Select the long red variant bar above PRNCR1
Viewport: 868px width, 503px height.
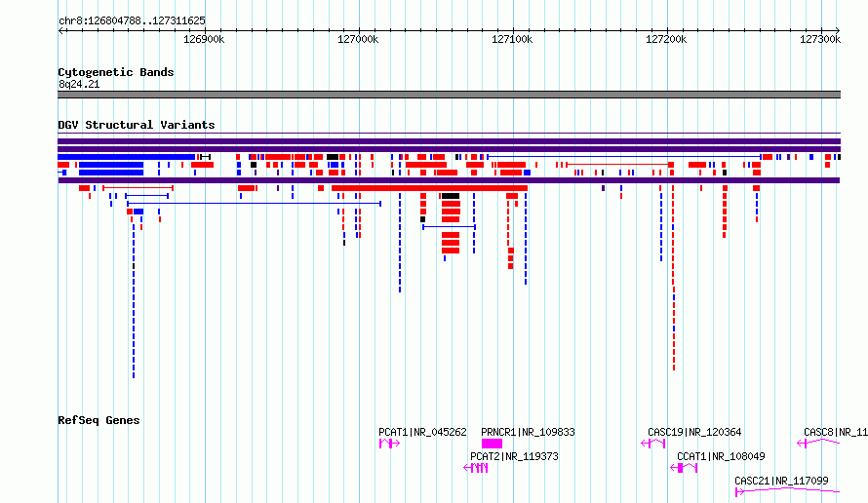click(x=429, y=189)
